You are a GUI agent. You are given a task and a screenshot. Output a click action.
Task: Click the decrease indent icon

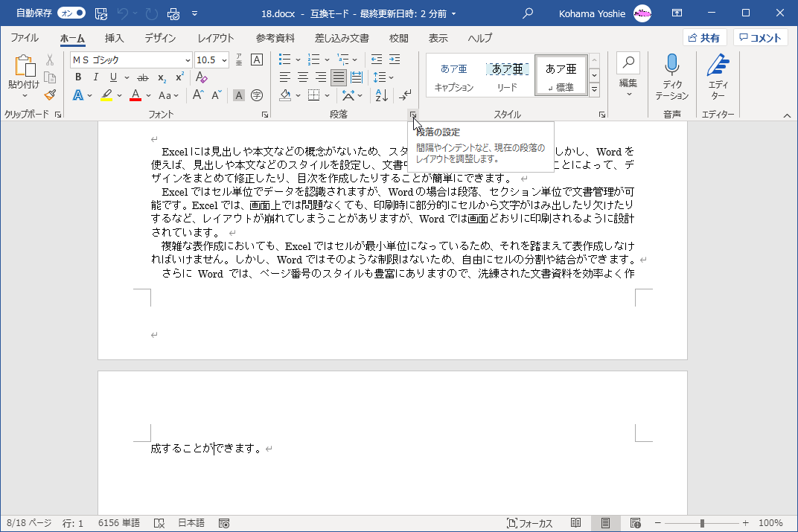pyautogui.click(x=377, y=60)
